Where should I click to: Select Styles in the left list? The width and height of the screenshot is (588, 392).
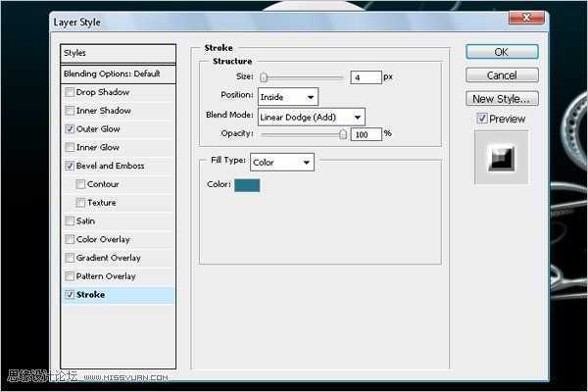coord(118,53)
